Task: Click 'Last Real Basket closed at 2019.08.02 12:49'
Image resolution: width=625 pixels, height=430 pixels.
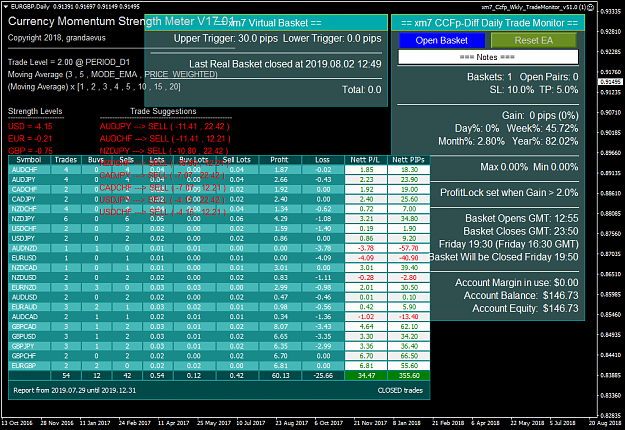Action: pos(285,64)
